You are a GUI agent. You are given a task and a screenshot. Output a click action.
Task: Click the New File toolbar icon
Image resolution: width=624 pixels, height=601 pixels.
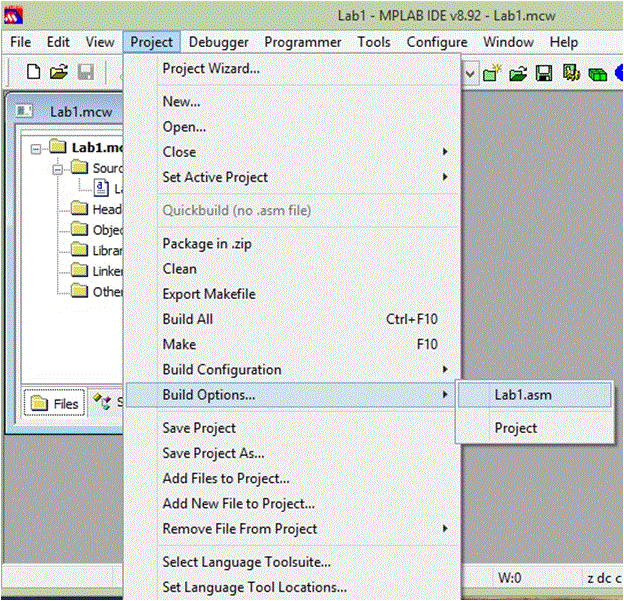click(33, 72)
